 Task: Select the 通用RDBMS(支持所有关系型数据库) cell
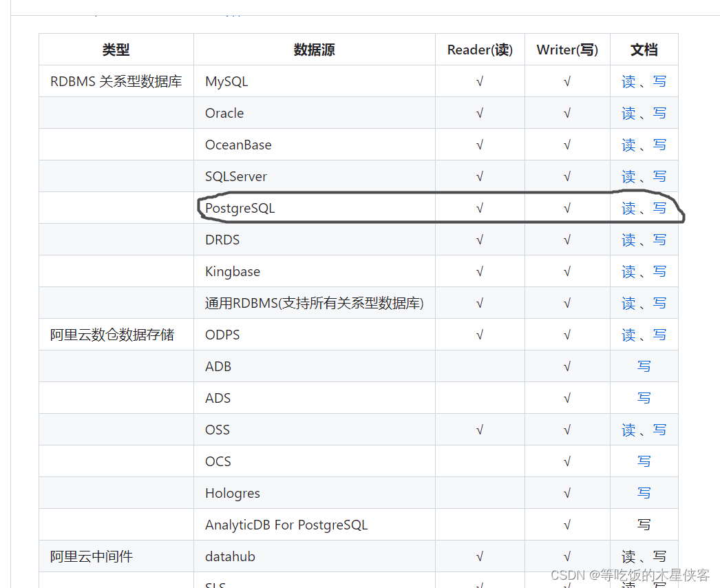tap(315, 303)
